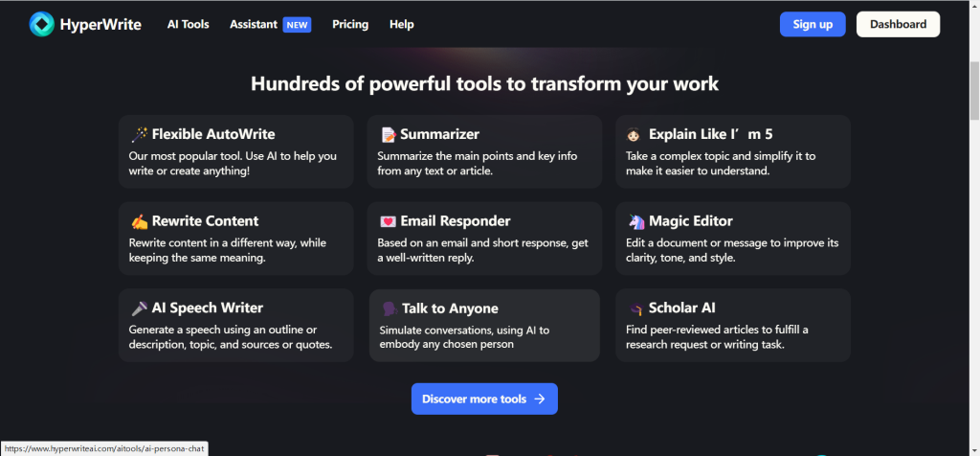Click 'Take a complex topic' description text
The height and width of the screenshot is (456, 980).
[721, 163]
